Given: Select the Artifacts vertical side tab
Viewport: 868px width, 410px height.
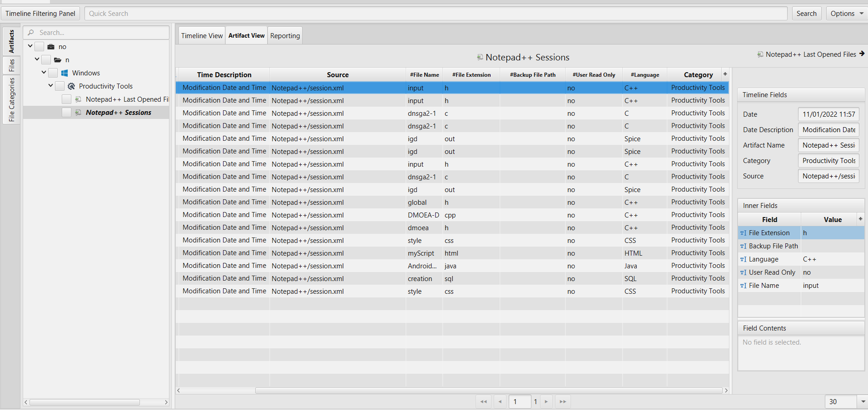Looking at the screenshot, I should pos(11,41).
